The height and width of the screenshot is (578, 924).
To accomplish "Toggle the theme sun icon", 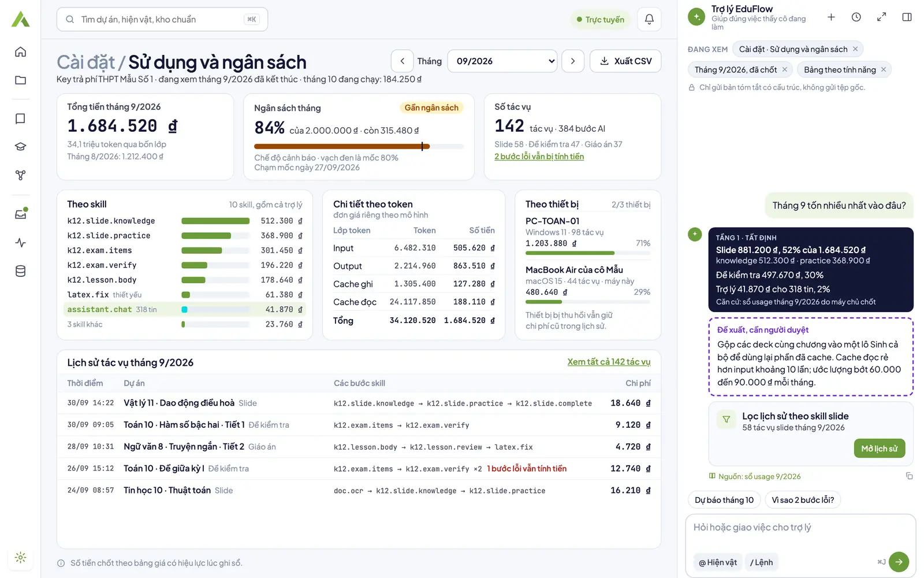I will (20, 558).
